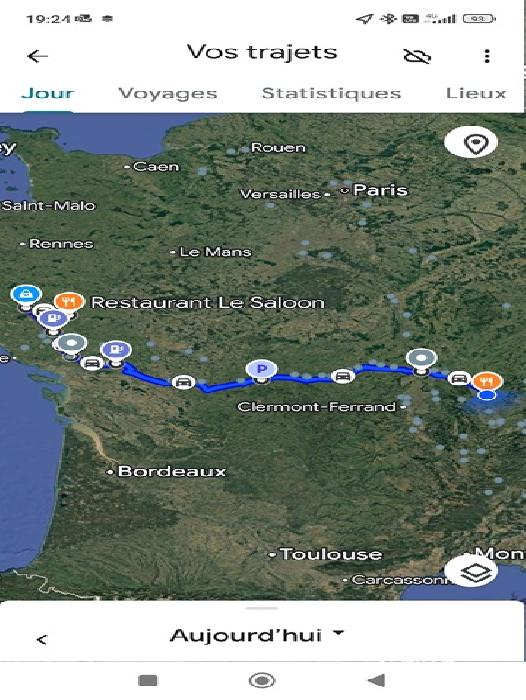The image size is (526, 700).
Task: Toggle the crossed-out cloud backup icon
Action: tap(417, 56)
